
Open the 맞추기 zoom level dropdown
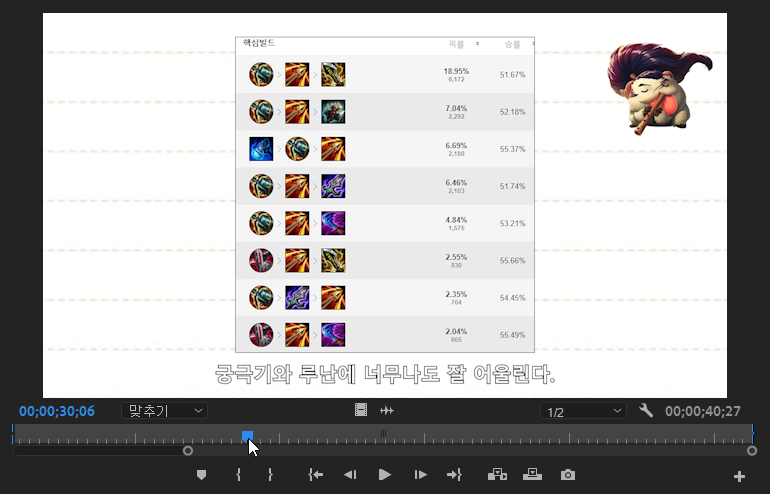tap(165, 411)
